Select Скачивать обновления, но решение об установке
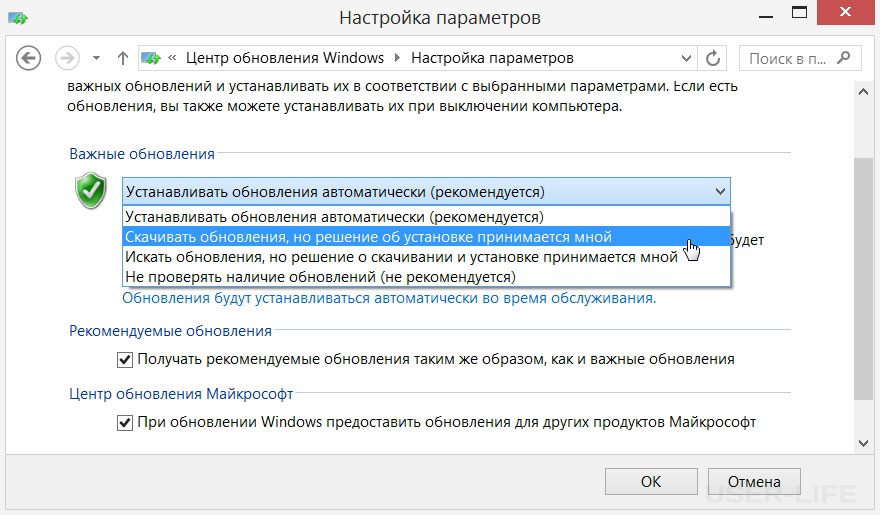 427,237
